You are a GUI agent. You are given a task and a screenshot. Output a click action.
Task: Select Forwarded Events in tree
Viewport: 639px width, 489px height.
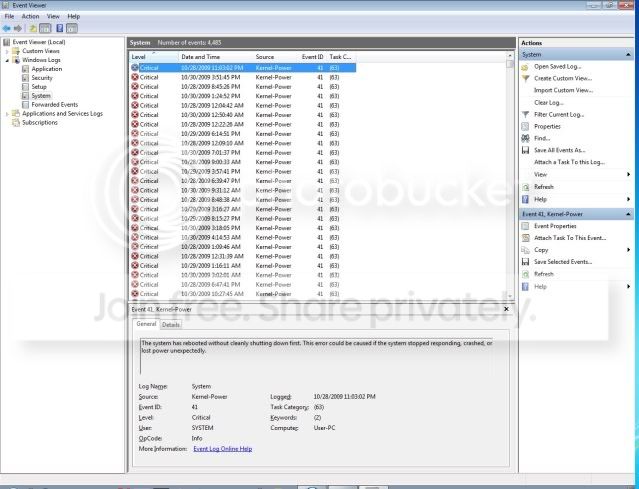coord(55,105)
